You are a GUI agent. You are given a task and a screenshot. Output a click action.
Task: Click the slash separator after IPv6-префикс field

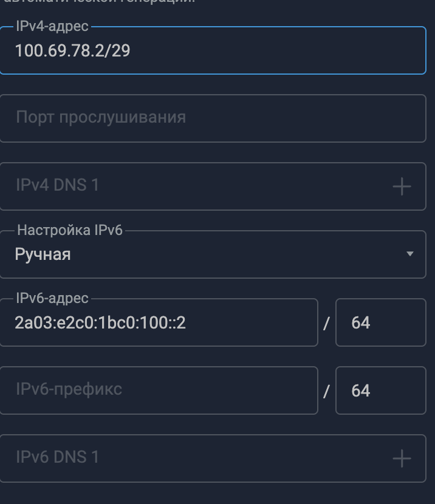tap(326, 391)
